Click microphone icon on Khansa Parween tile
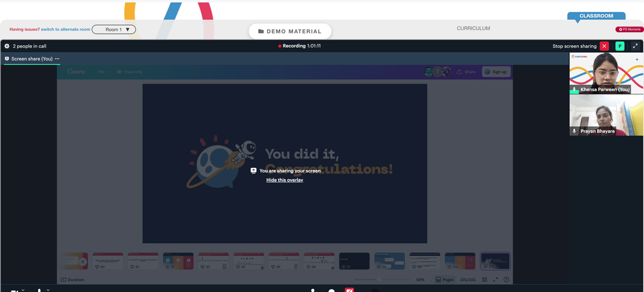Screen dimensions: 644x292 click(574, 89)
